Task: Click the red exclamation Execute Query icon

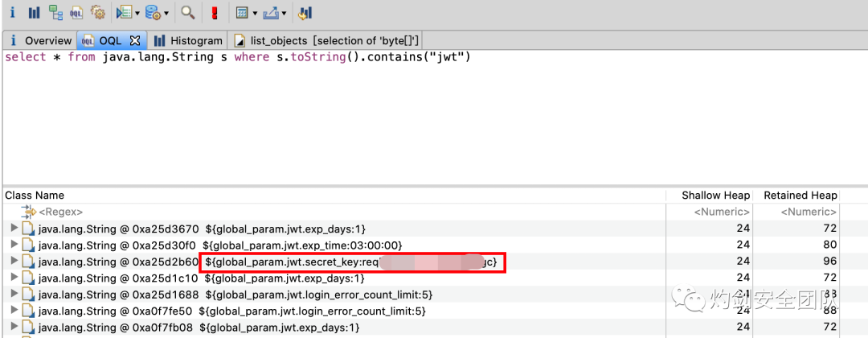Action: pos(215,12)
